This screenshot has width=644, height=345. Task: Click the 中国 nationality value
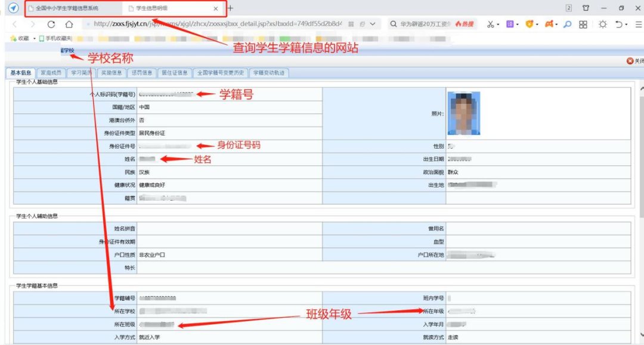click(x=144, y=107)
